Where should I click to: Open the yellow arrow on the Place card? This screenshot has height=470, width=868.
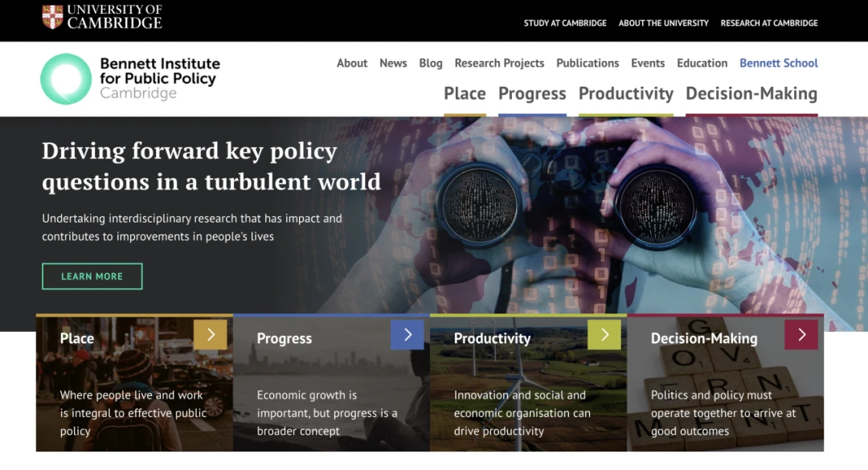coord(211,334)
